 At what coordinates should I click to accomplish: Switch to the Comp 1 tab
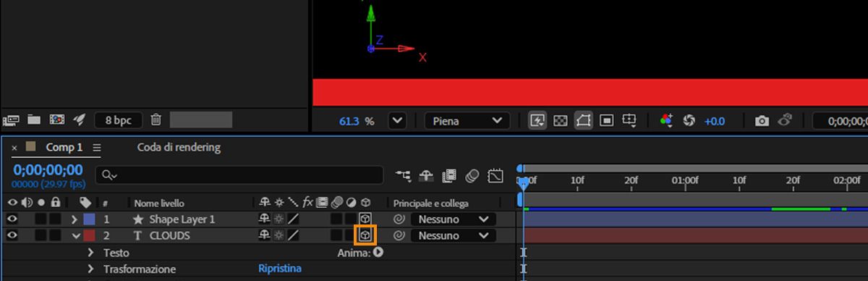64,147
